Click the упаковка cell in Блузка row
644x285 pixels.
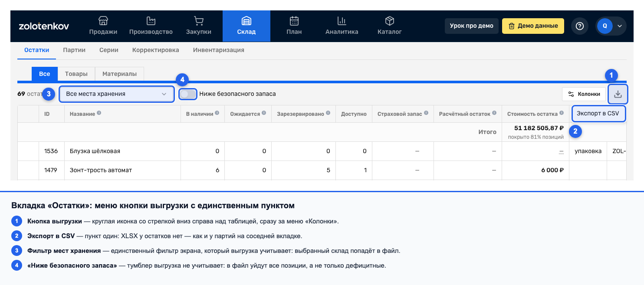[588, 151]
